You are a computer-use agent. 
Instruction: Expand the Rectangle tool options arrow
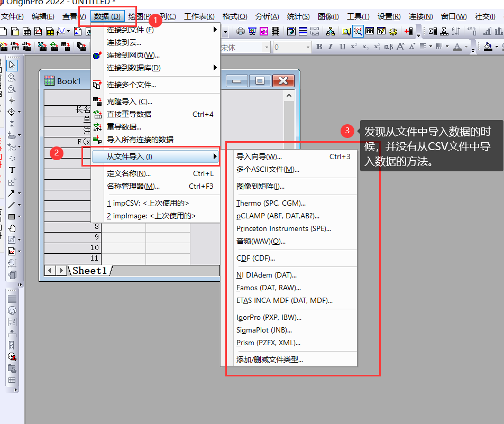[19, 217]
